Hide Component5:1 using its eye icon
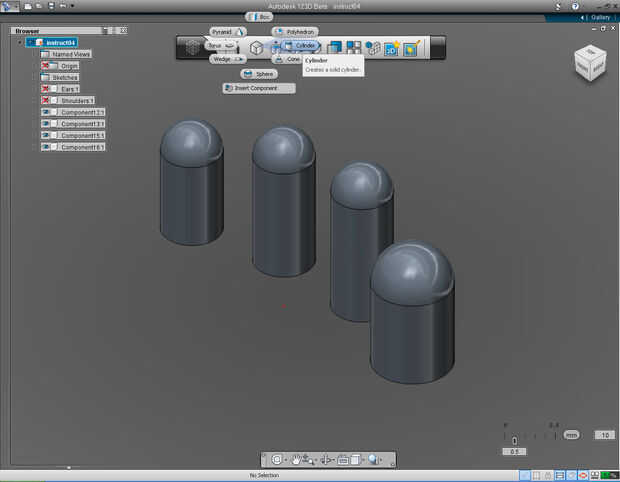The height and width of the screenshot is (482, 620). click(45, 135)
